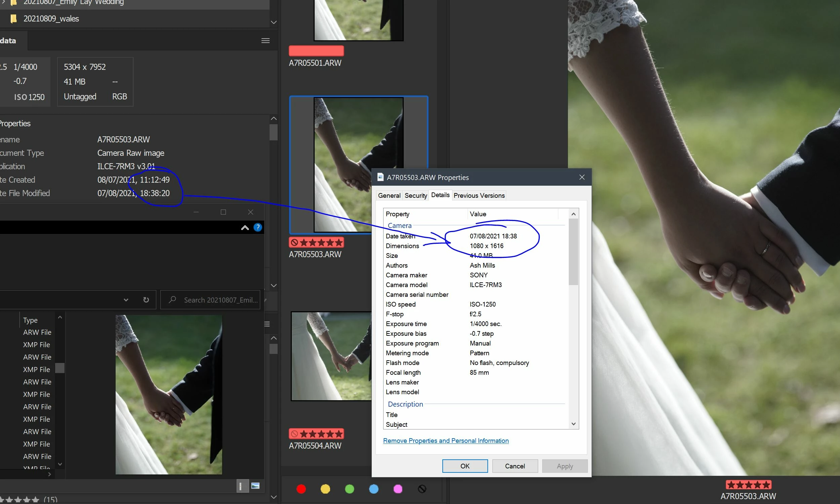This screenshot has width=840, height=504.
Task: Apply the green color label
Action: [349, 489]
